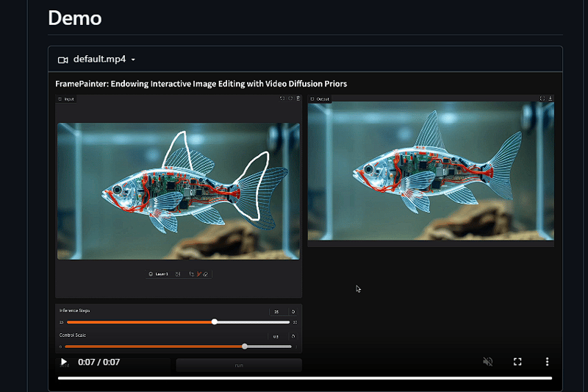Image resolution: width=588 pixels, height=392 pixels.
Task: Download the output image with download icon
Action: coord(550,99)
